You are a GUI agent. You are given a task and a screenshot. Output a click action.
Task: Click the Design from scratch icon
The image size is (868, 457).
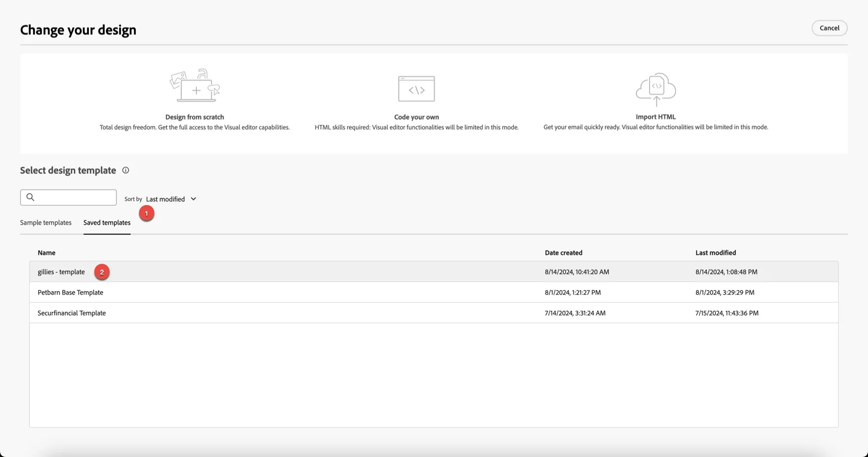point(195,85)
